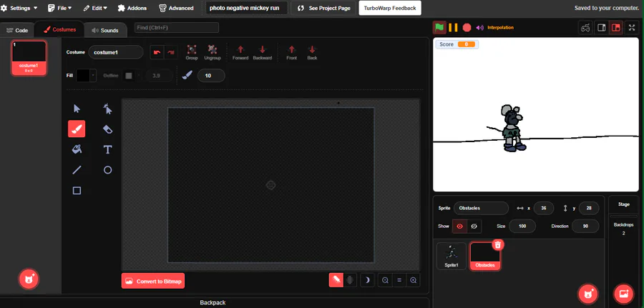Reset costume canvas zoom
The width and height of the screenshot is (644, 308).
(399, 281)
